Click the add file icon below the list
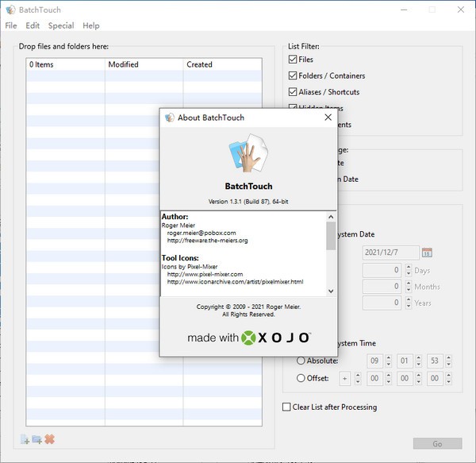Image resolution: width=476 pixels, height=463 pixels. coord(25,439)
